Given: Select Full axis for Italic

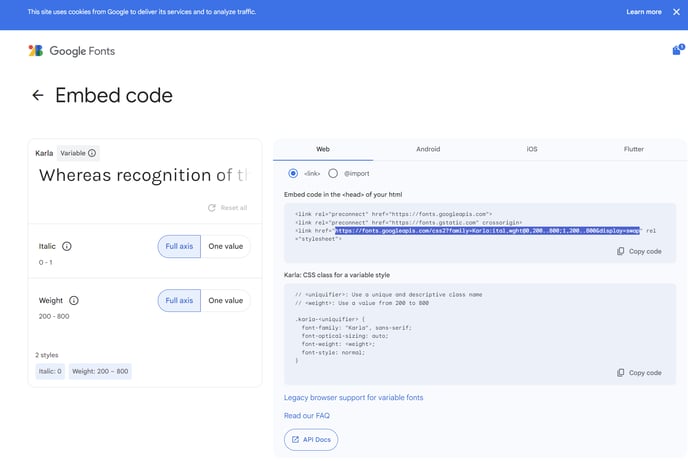Looking at the screenshot, I should [179, 247].
